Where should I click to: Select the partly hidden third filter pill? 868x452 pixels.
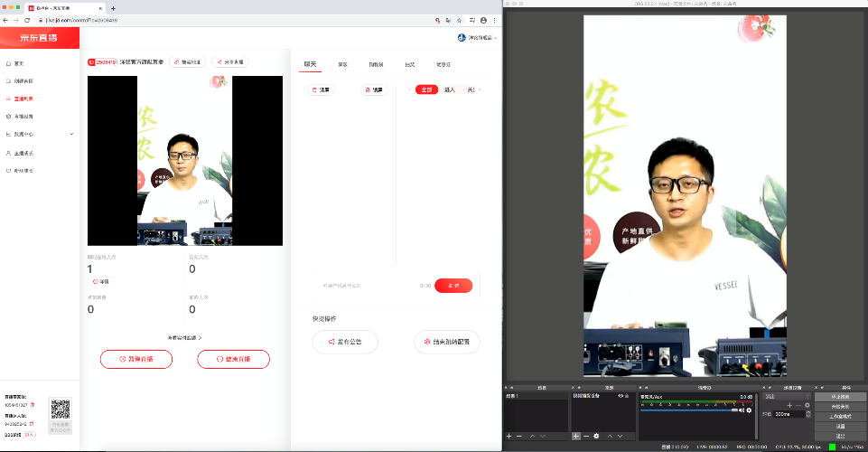(471, 89)
